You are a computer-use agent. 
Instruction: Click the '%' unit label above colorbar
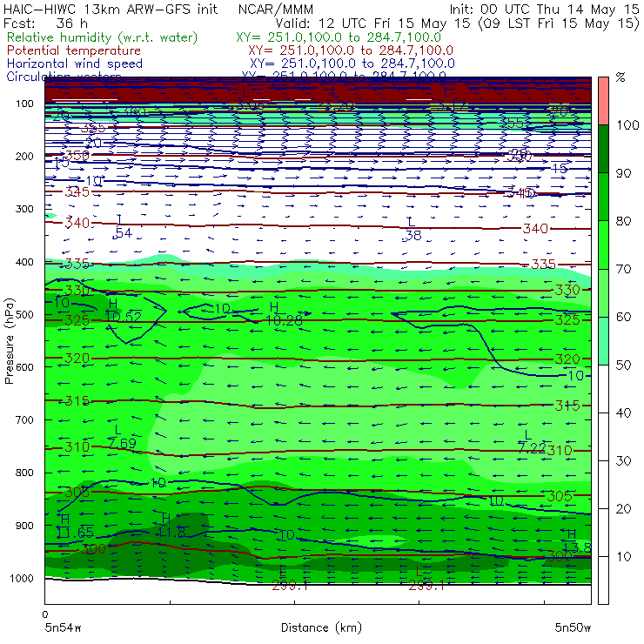621,77
